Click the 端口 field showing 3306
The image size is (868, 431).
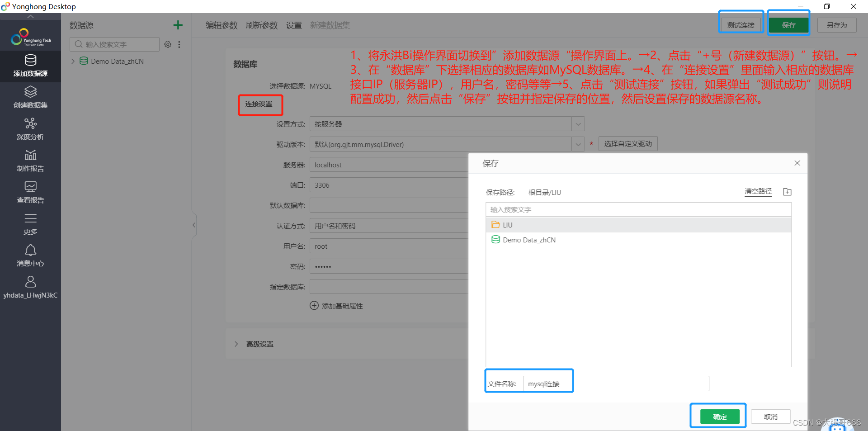(389, 185)
